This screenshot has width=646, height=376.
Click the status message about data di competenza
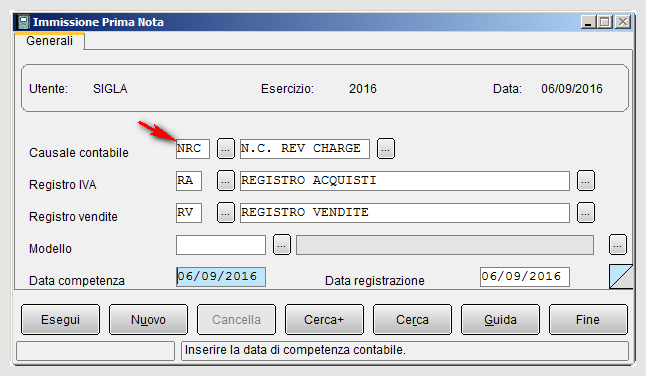[295, 350]
